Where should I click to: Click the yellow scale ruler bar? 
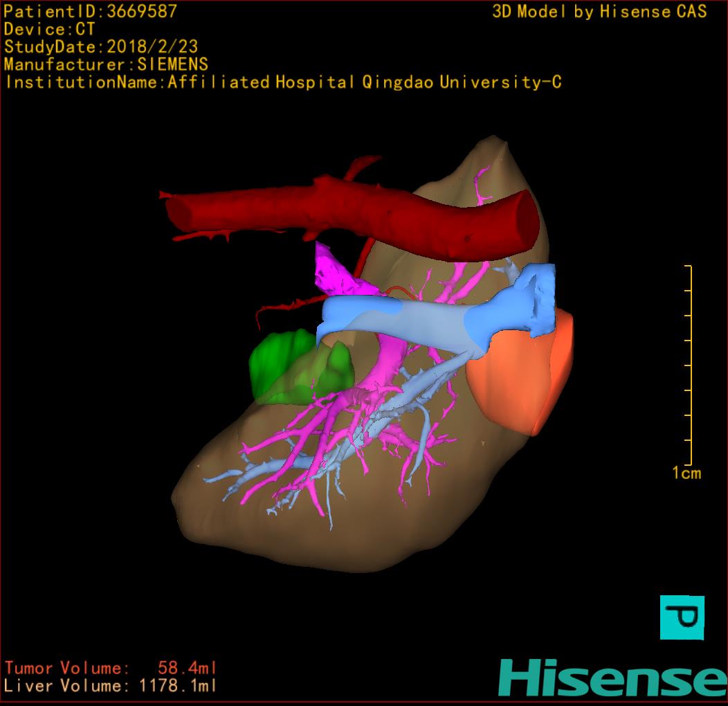pos(689,365)
